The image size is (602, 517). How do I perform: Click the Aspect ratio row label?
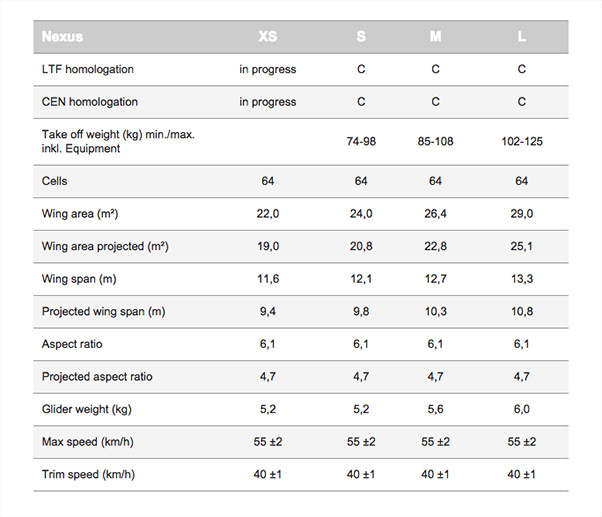[72, 344]
